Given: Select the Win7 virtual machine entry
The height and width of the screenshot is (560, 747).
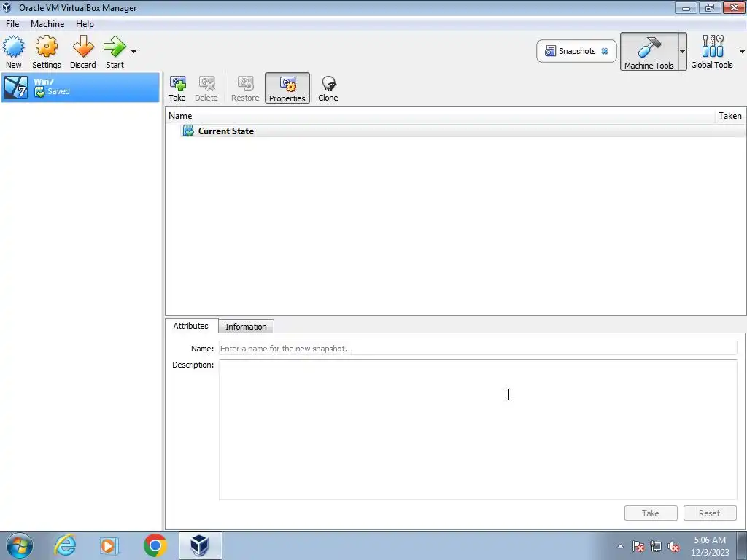Looking at the screenshot, I should 80,87.
